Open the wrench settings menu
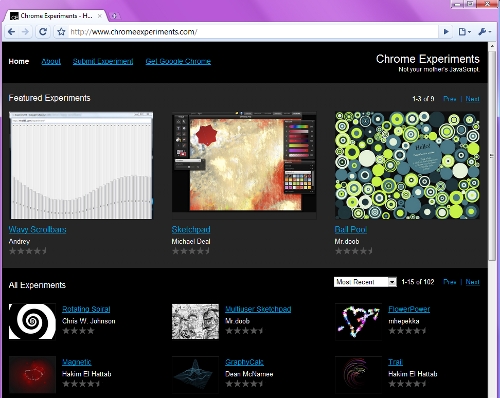 click(485, 32)
